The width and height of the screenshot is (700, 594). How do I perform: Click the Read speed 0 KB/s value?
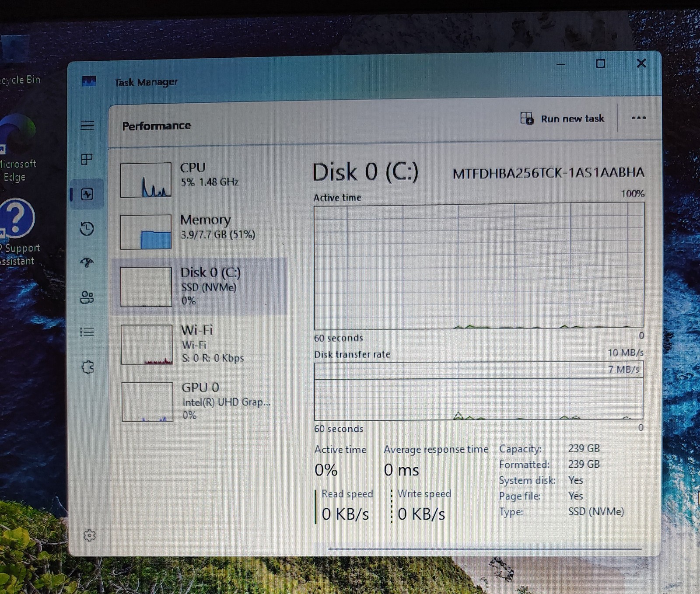click(345, 514)
